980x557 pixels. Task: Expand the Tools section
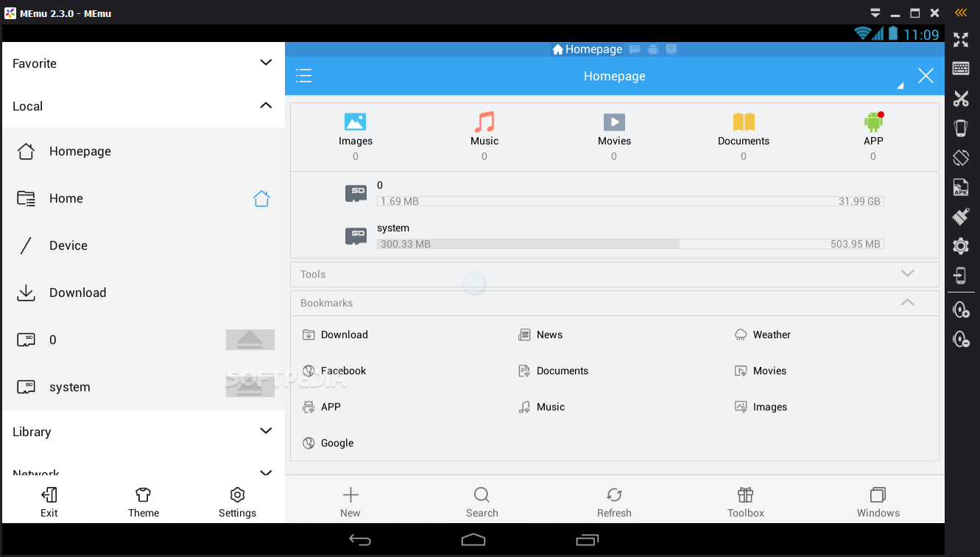[615, 274]
